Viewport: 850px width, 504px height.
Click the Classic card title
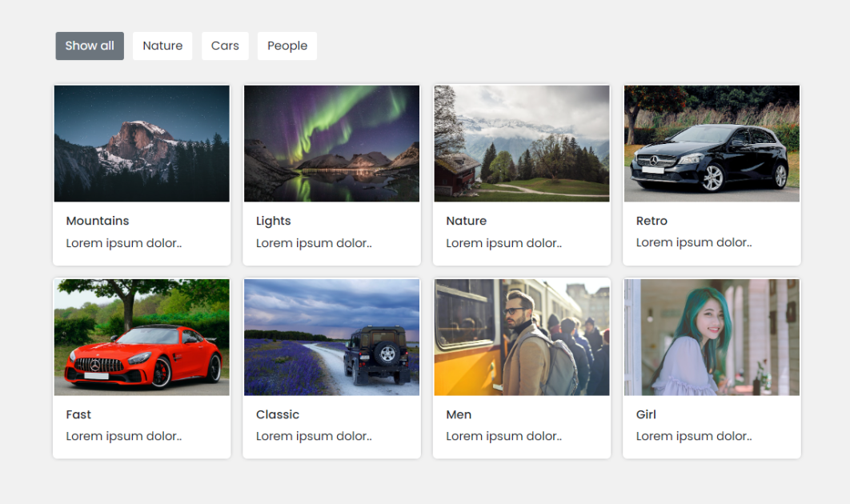278,414
